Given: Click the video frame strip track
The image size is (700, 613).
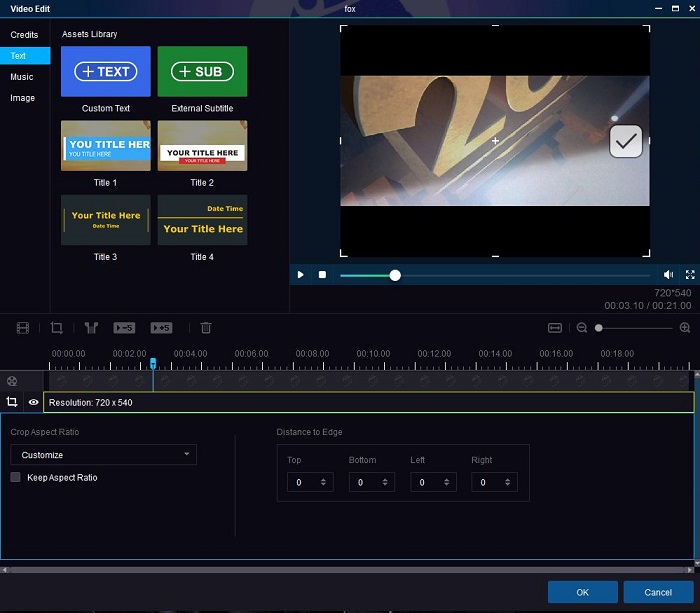Looking at the screenshot, I should tap(369, 381).
